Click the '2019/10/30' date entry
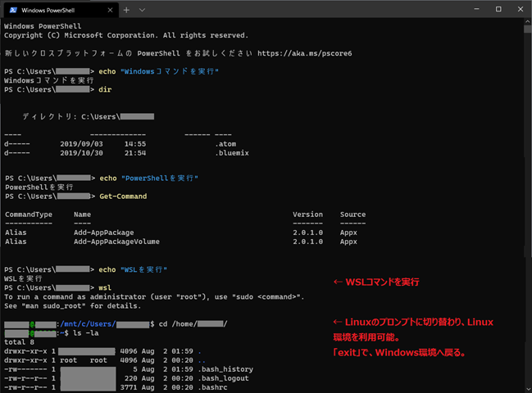This screenshot has width=532, height=393. pos(81,153)
